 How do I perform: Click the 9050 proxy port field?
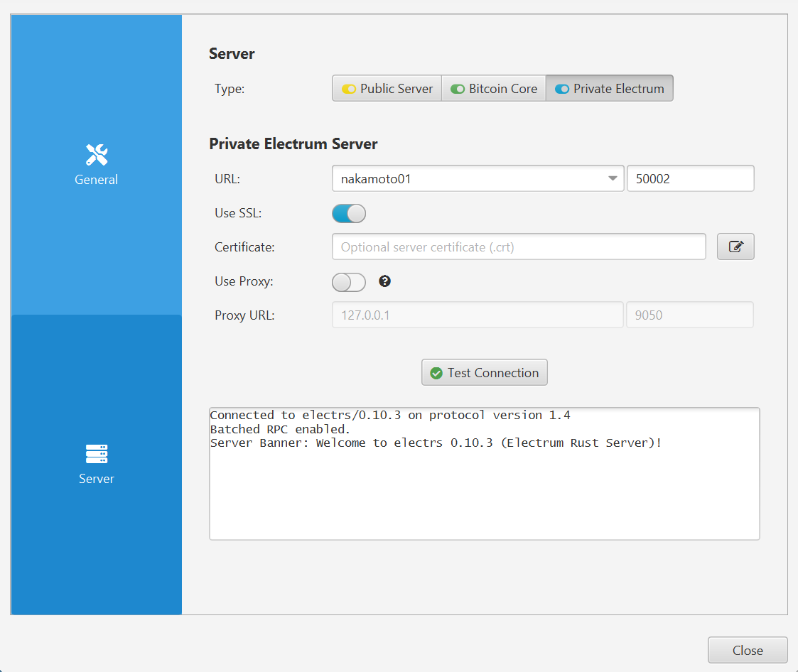coord(689,315)
